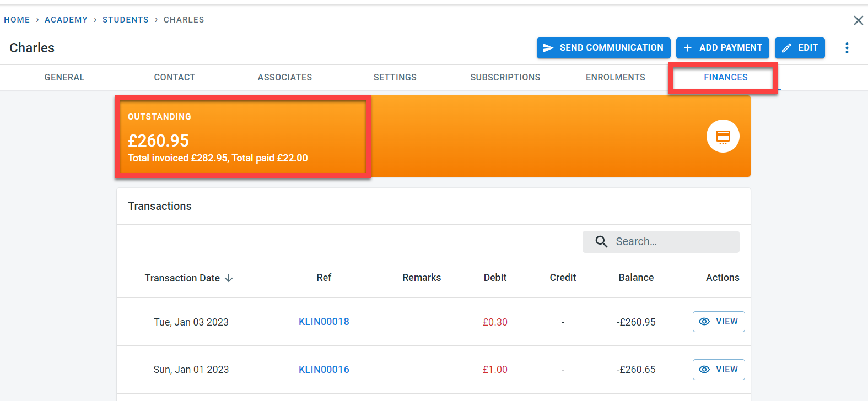Open the Enrolments tab

pos(616,78)
